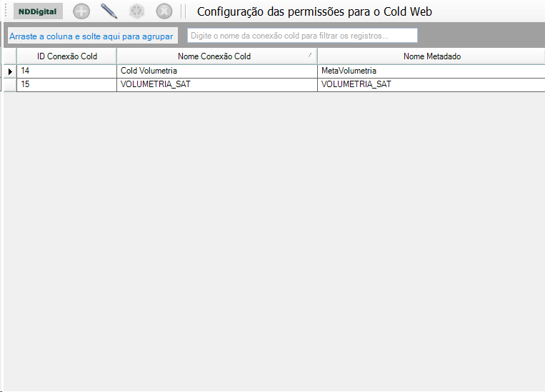Image resolution: width=545 pixels, height=392 pixels.
Task: Click the NDDigital logo button
Action: (38, 11)
